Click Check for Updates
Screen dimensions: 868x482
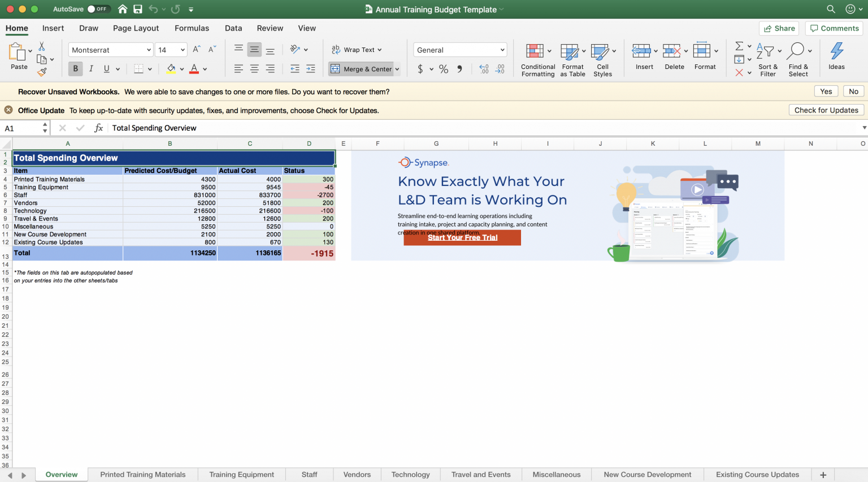(x=826, y=110)
